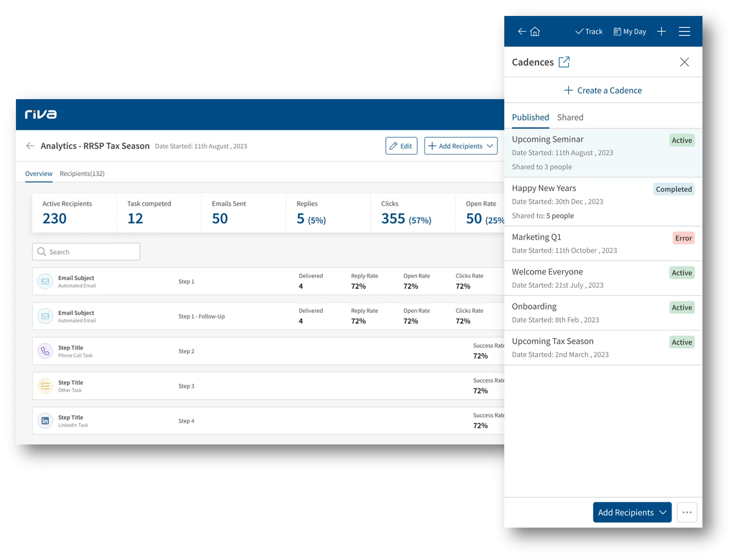Open the outlined Add Recipients dropdown
735x560 pixels.
coord(460,146)
